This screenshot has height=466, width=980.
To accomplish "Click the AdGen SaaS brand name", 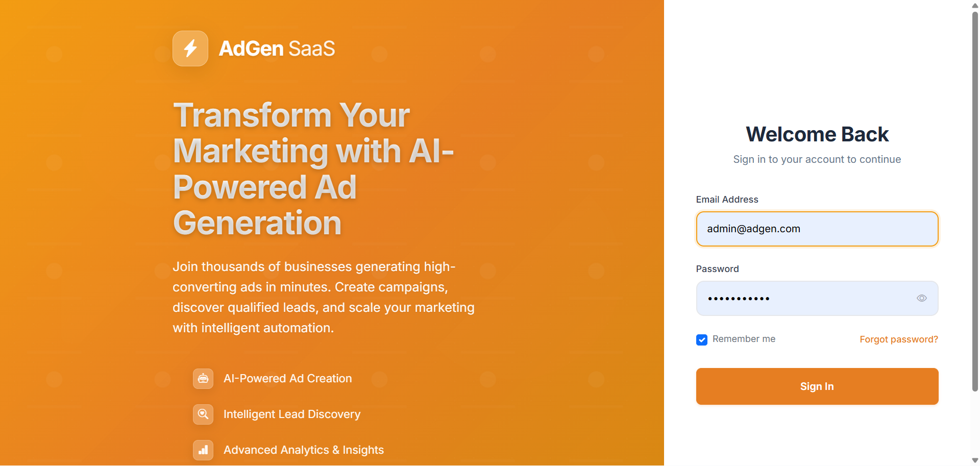I will point(277,48).
